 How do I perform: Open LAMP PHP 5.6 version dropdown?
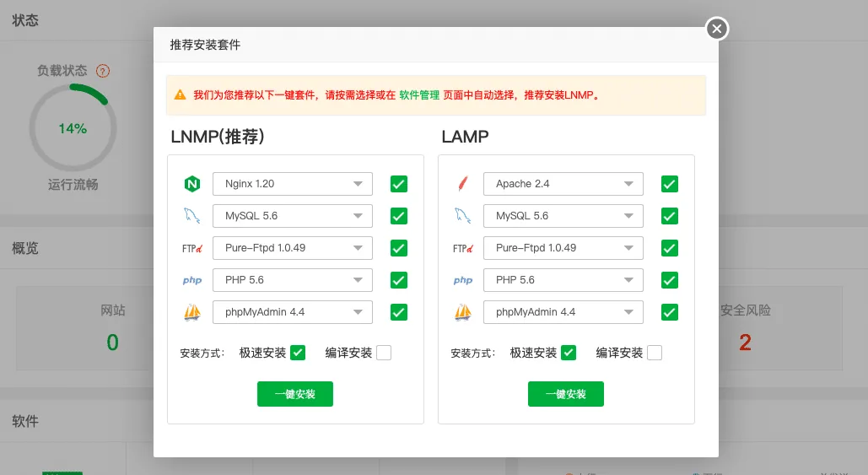pyautogui.click(x=563, y=280)
